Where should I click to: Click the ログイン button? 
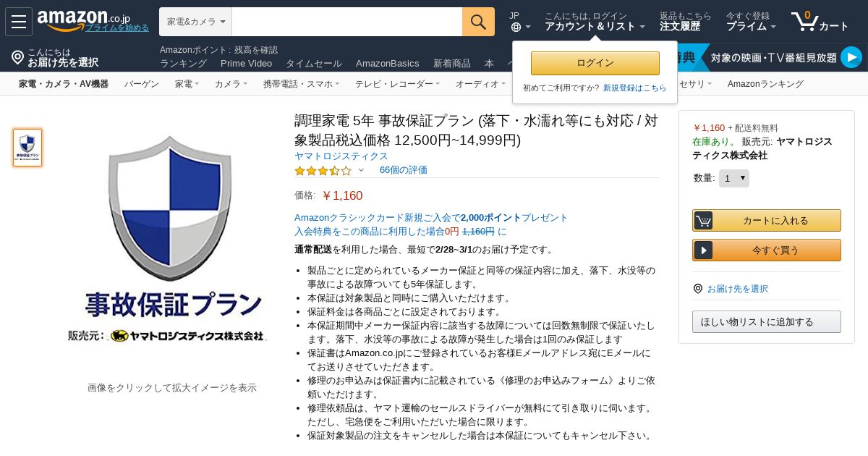tap(595, 63)
